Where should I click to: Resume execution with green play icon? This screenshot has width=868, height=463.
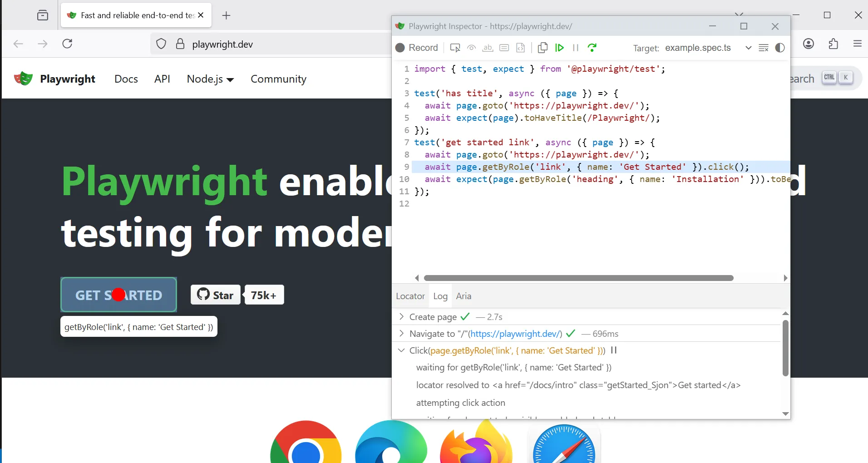point(560,48)
